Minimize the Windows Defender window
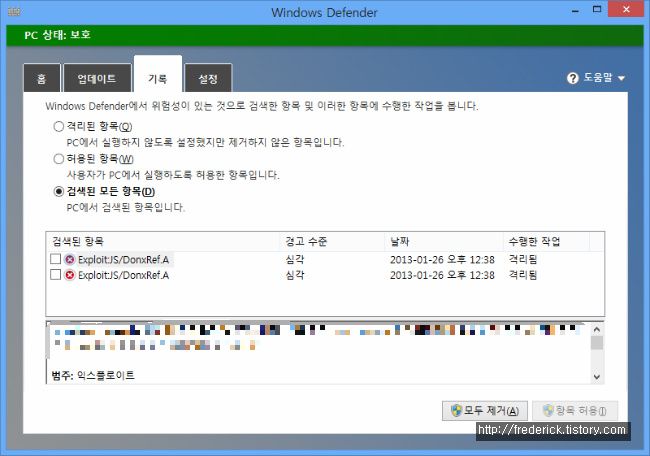 (575, 10)
